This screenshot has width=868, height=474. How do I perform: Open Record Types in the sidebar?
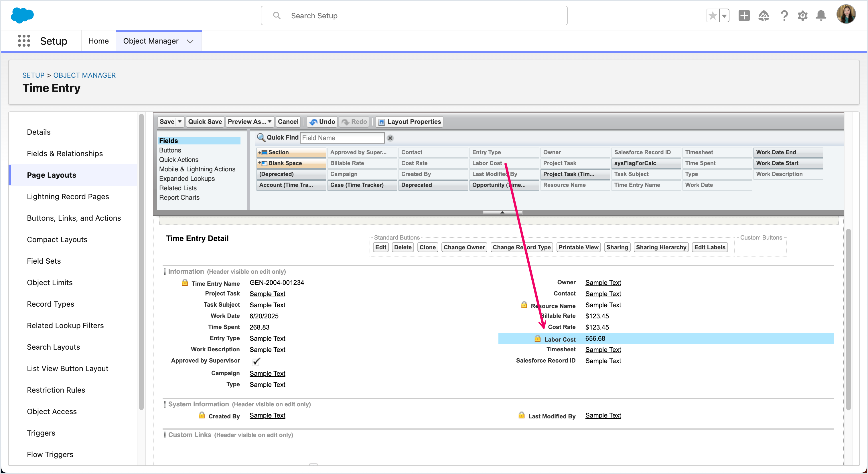tap(51, 304)
